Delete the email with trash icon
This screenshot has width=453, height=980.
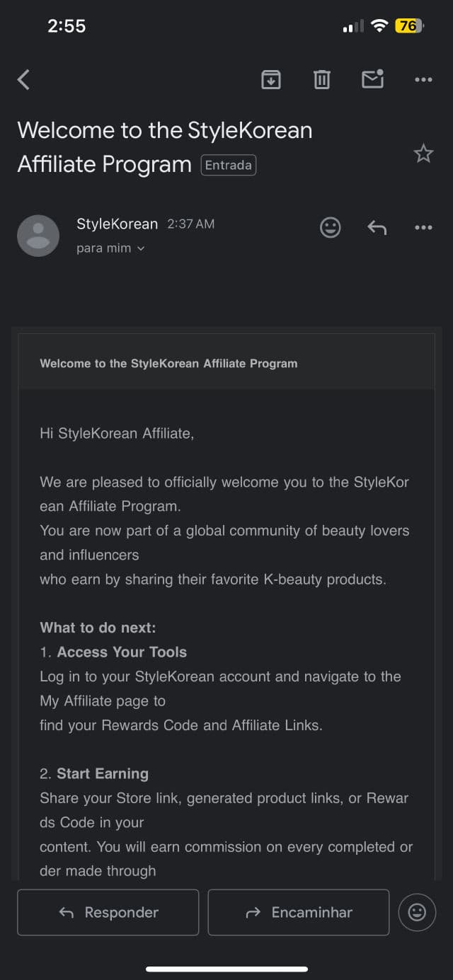point(322,80)
